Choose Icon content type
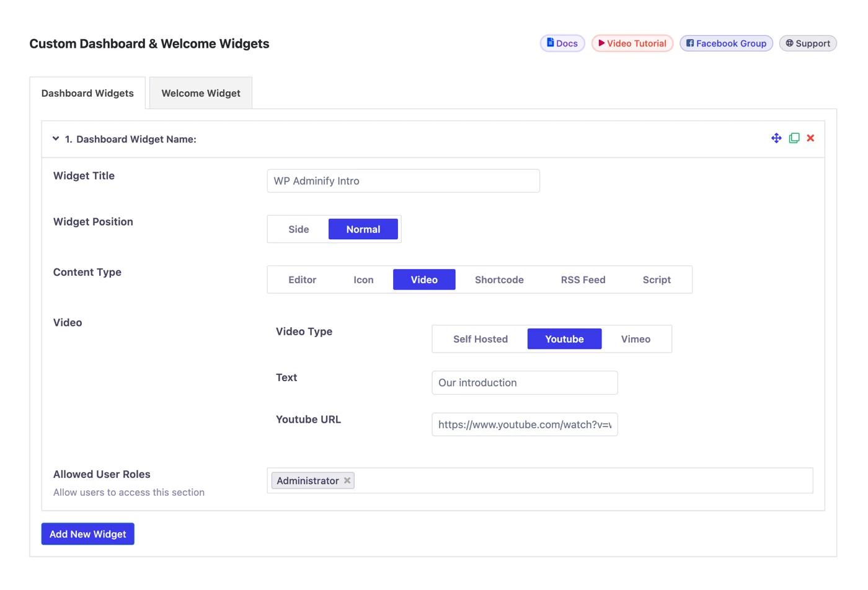This screenshot has height=590, width=868. pyautogui.click(x=363, y=280)
